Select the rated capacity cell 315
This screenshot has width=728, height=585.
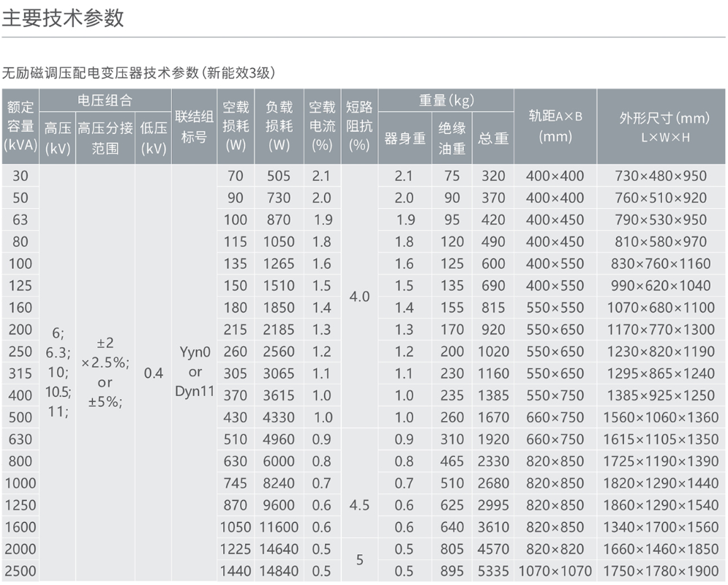[x=20, y=373]
